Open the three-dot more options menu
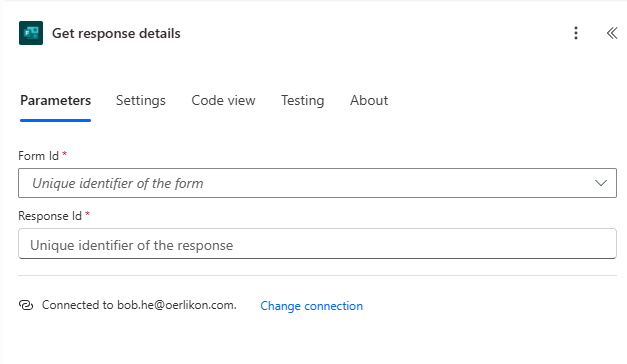 576,33
